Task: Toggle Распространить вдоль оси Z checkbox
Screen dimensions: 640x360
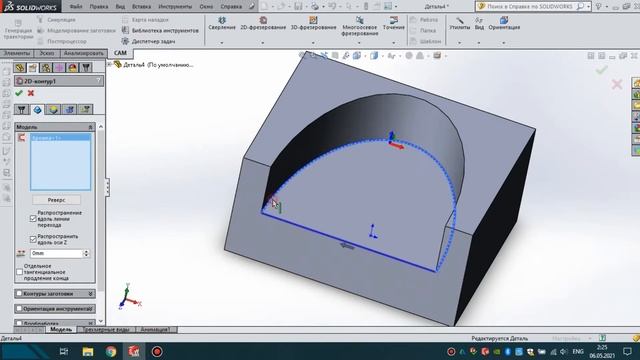Action: (x=33, y=239)
